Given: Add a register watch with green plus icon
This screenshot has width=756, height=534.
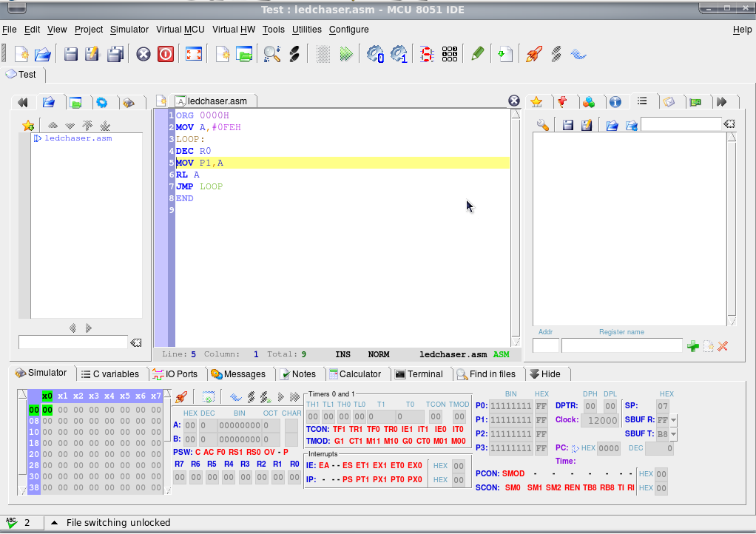Looking at the screenshot, I should pyautogui.click(x=693, y=345).
